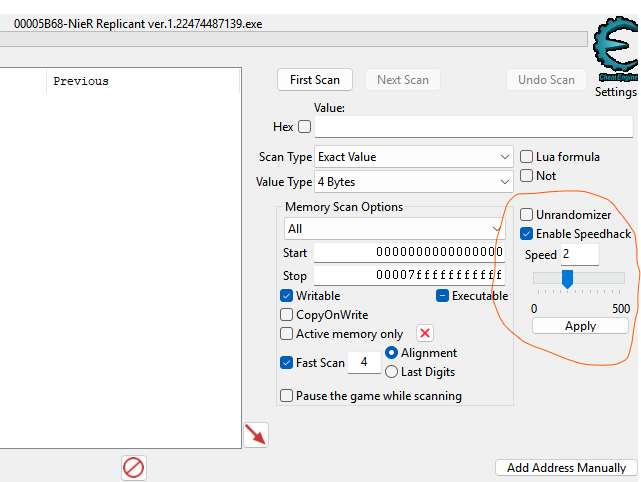Viewport: 641px width, 482px height.
Task: Disable the Enable Speedhack checkbox
Action: (527, 233)
